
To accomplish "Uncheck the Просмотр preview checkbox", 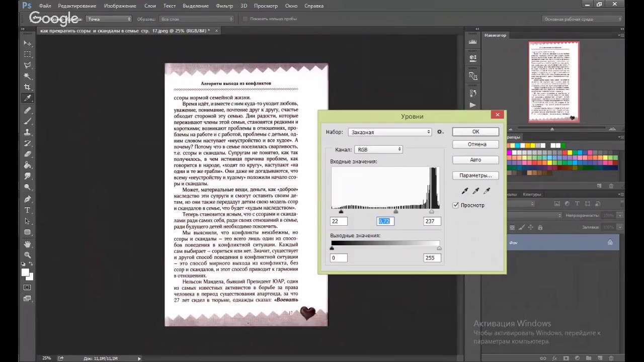I will click(x=456, y=205).
